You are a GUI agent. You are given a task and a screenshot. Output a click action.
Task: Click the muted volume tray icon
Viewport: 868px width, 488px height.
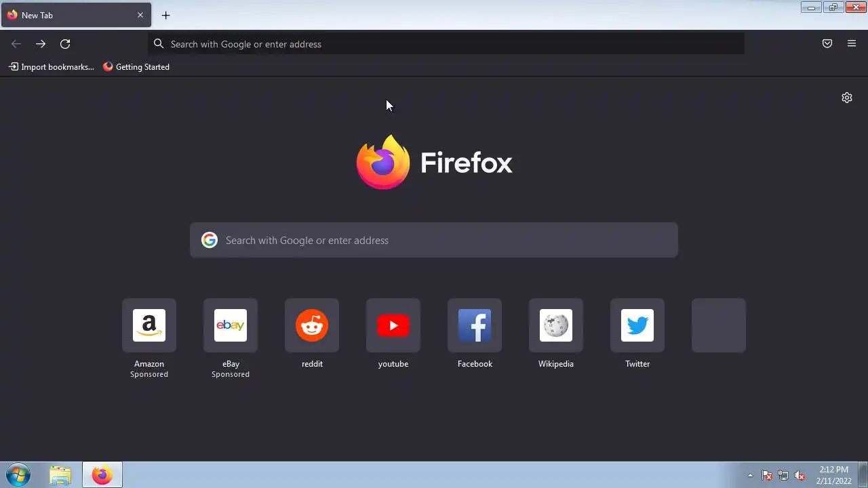click(800, 476)
